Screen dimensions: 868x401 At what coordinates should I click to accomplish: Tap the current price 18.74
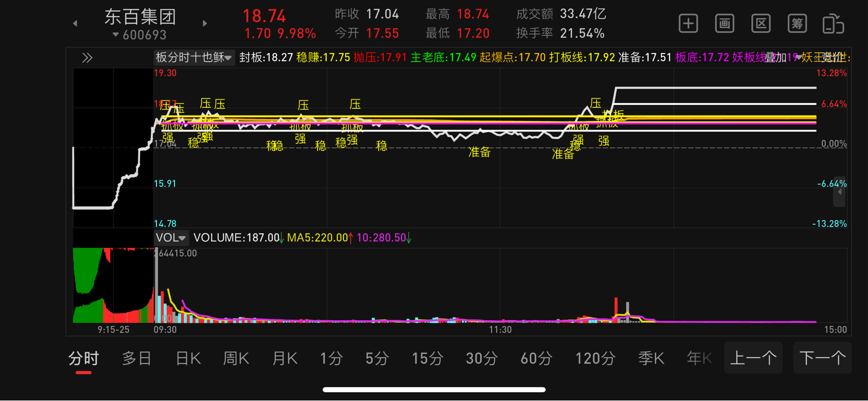[x=264, y=16]
